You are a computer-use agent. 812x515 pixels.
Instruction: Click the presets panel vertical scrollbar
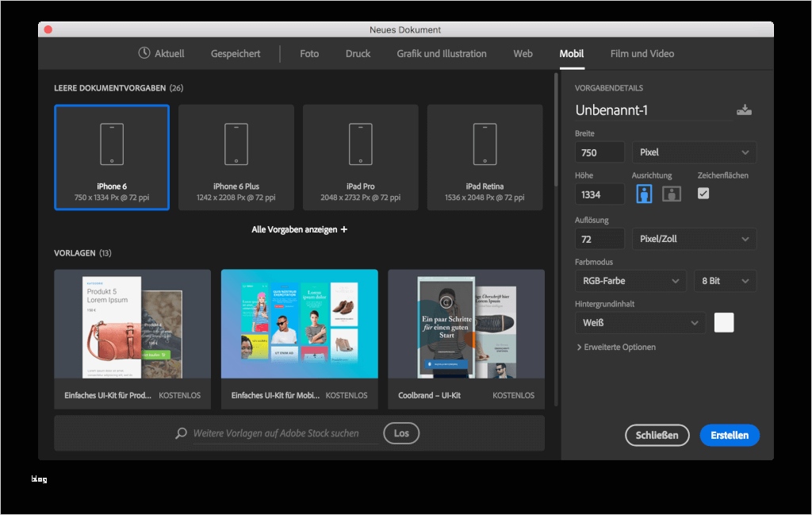(556, 129)
